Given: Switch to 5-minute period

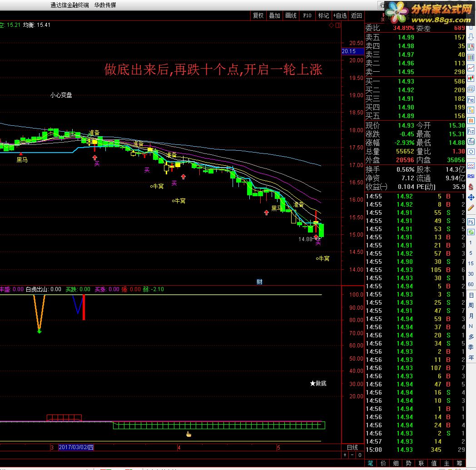Looking at the screenshot, I should pyautogui.click(x=471, y=253).
